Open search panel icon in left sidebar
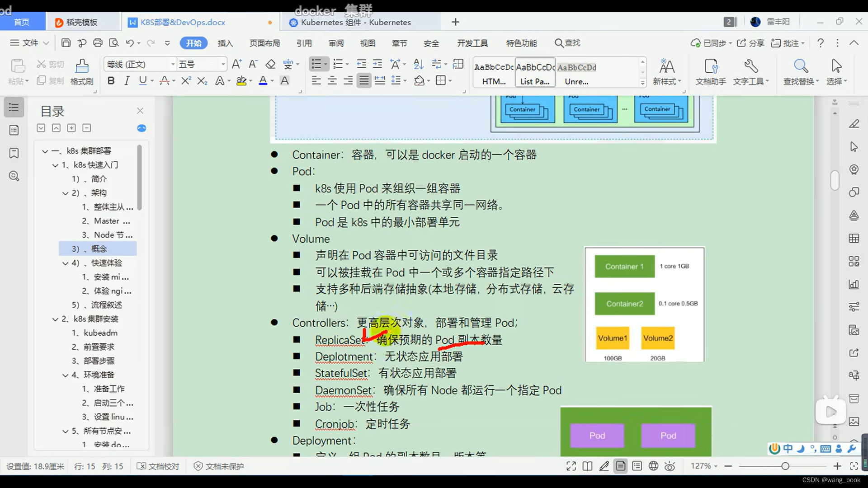 (x=14, y=176)
